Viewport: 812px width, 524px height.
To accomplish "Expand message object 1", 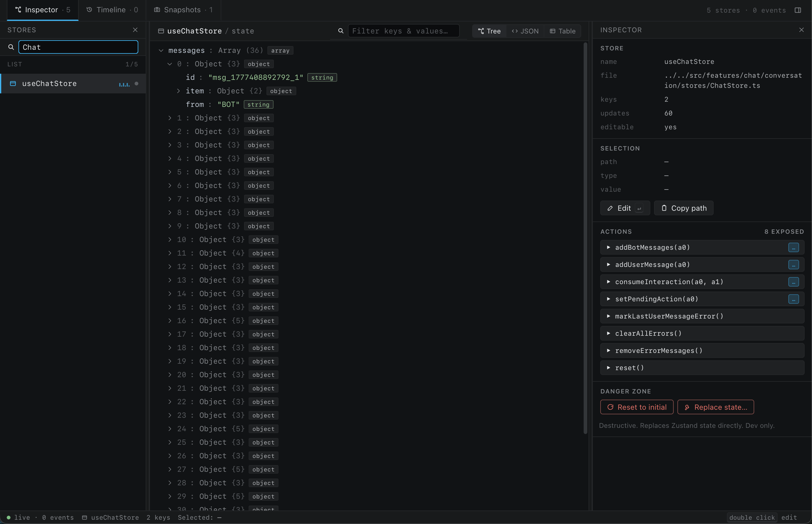I will point(170,118).
